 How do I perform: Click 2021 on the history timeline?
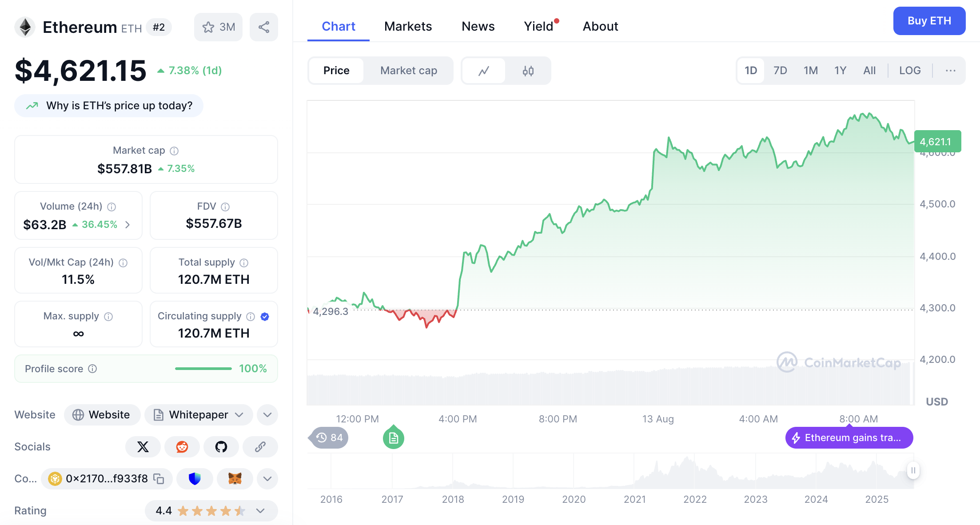[x=634, y=499]
